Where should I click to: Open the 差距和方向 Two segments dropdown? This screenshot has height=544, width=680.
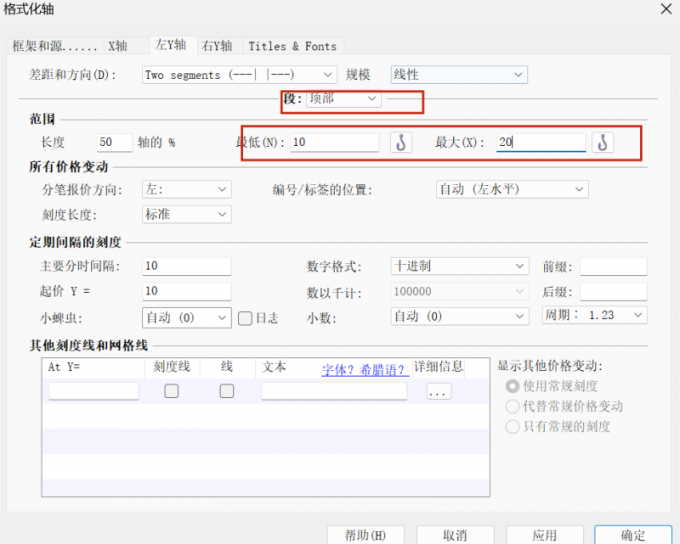[x=238, y=75]
